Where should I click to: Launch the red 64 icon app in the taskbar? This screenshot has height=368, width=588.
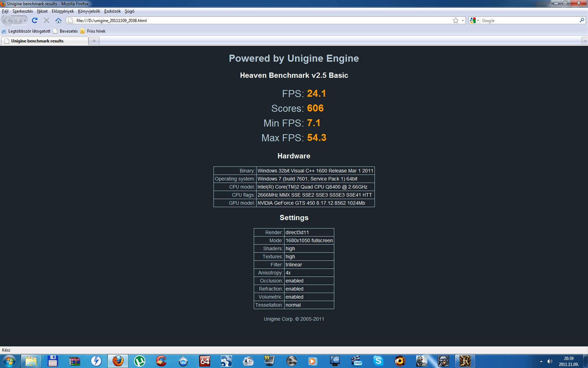click(x=205, y=361)
